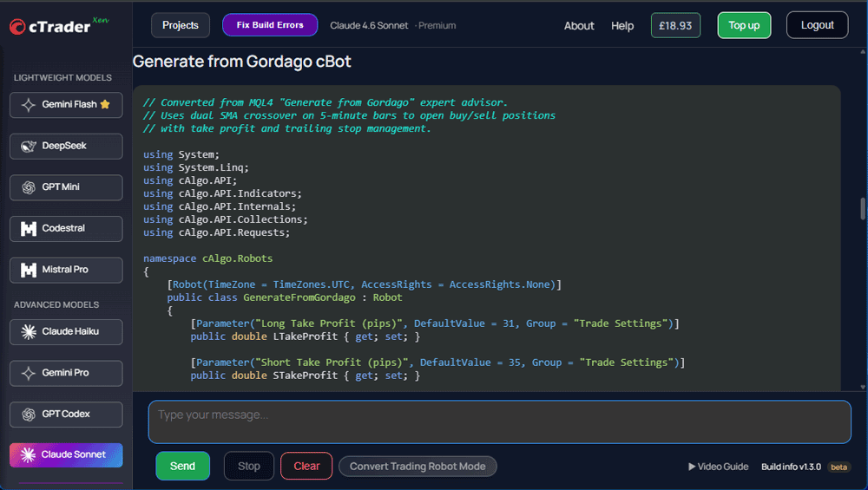Click the Mistral Pro M icon
This screenshot has height=490, width=868.
(x=29, y=270)
